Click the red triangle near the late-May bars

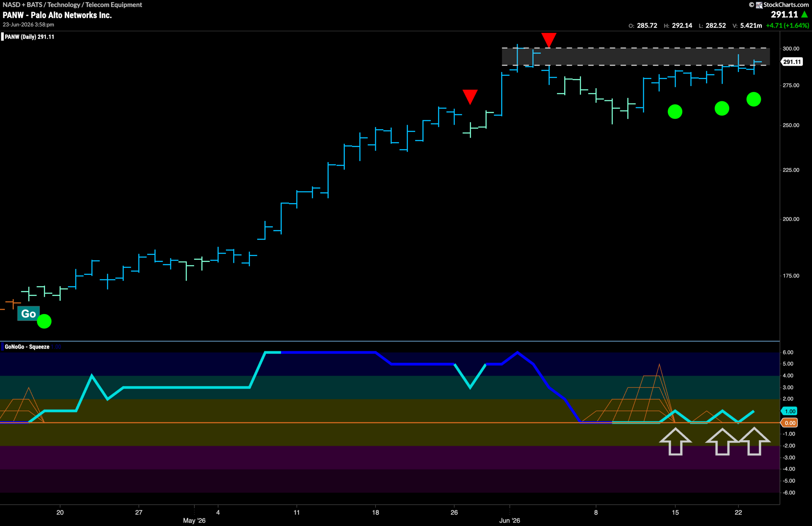click(470, 97)
